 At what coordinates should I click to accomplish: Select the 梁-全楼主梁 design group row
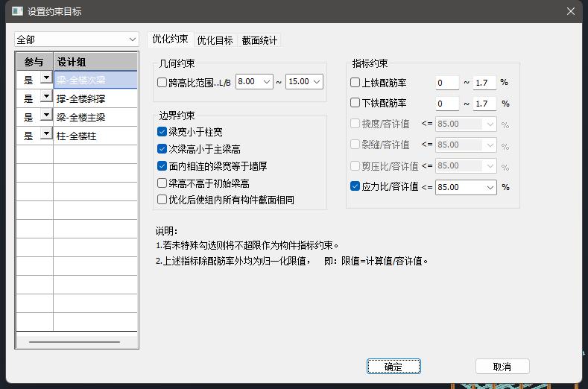[95, 118]
